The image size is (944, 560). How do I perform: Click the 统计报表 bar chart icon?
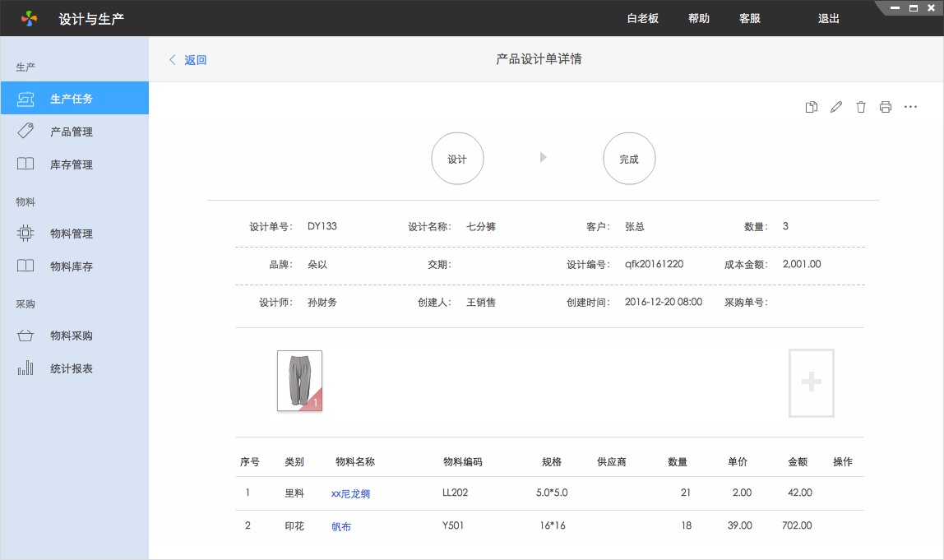[25, 368]
